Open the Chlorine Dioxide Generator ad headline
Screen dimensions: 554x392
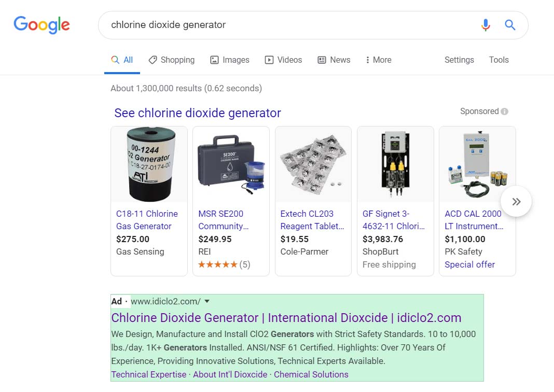286,318
